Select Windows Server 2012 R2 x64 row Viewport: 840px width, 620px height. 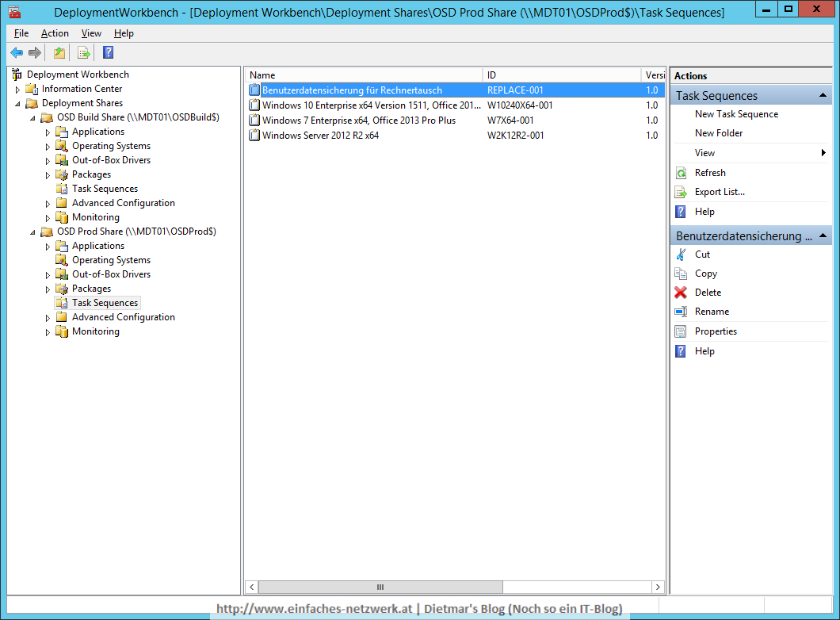(x=455, y=136)
